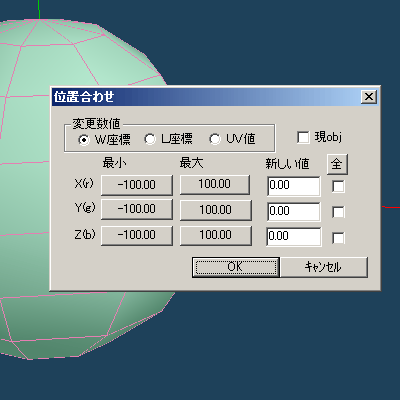Check the Z(b) row checkbox
Viewport: 400px width, 400px height.
coord(338,238)
